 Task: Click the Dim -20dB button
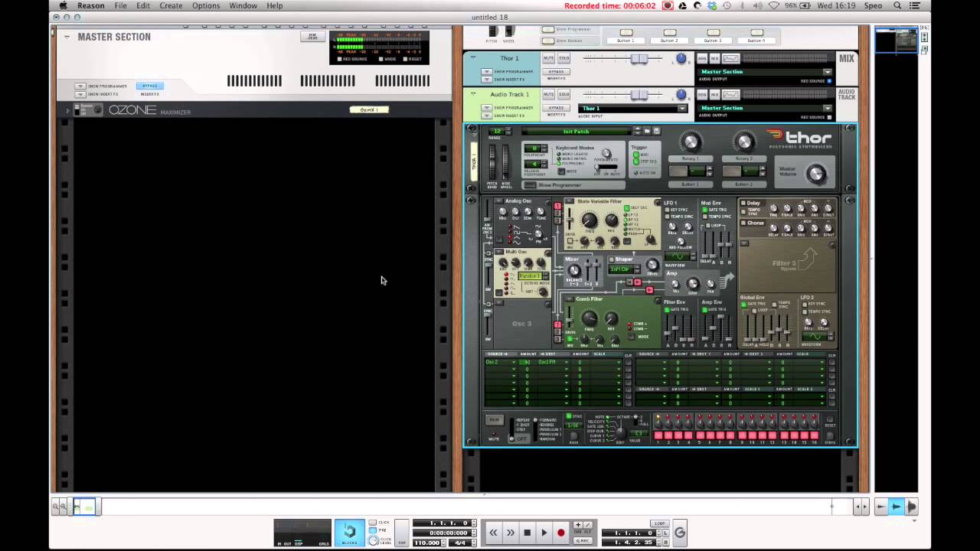[312, 36]
